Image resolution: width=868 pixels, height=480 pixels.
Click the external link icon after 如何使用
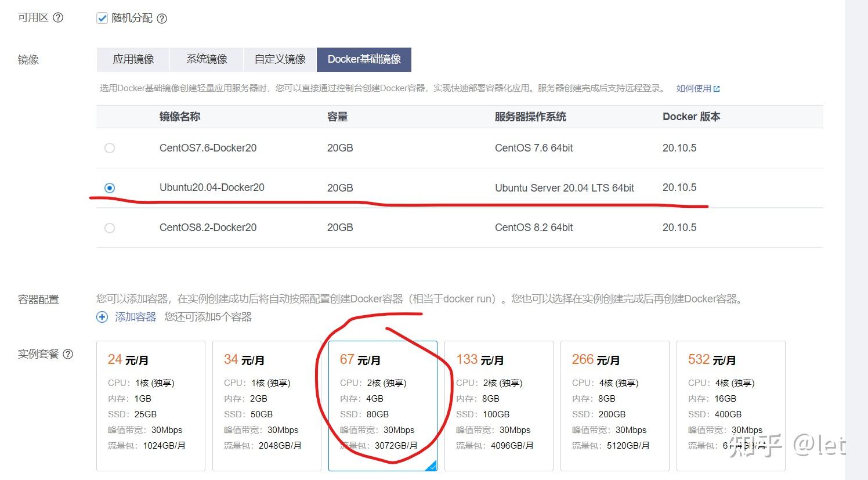tap(717, 89)
